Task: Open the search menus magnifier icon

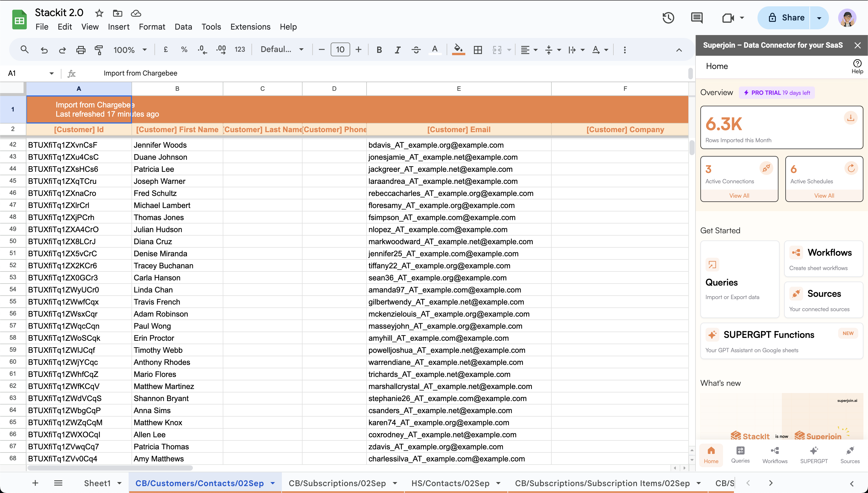Action: tap(24, 50)
